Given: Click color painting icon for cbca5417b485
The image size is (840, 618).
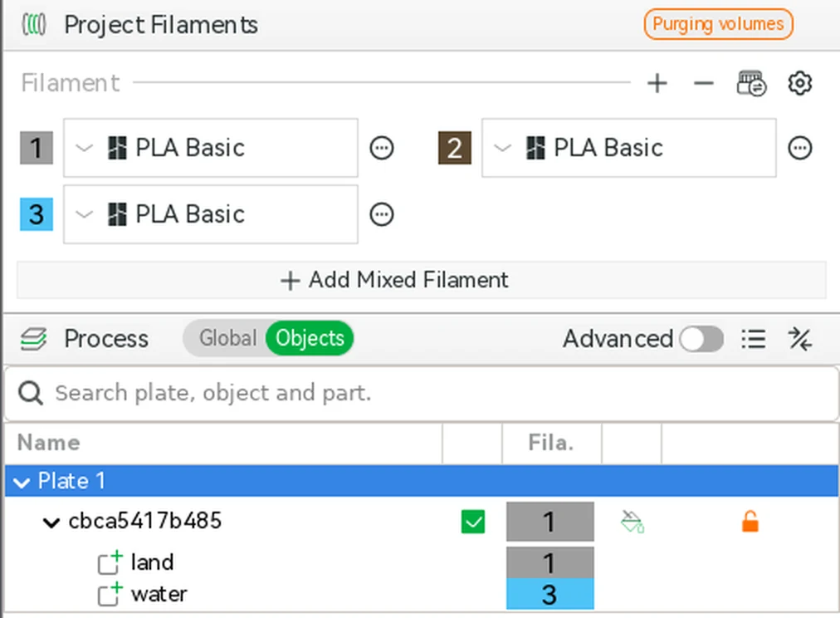Looking at the screenshot, I should point(632,522).
